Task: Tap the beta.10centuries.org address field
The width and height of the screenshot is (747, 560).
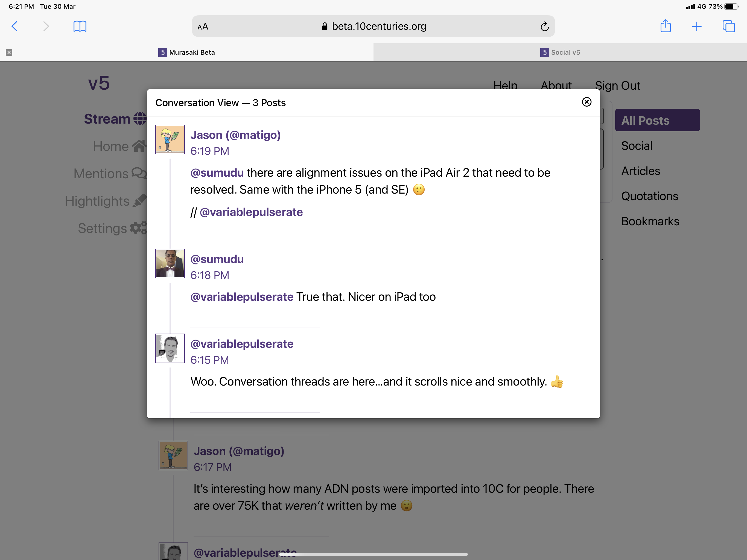Action: pyautogui.click(x=373, y=26)
